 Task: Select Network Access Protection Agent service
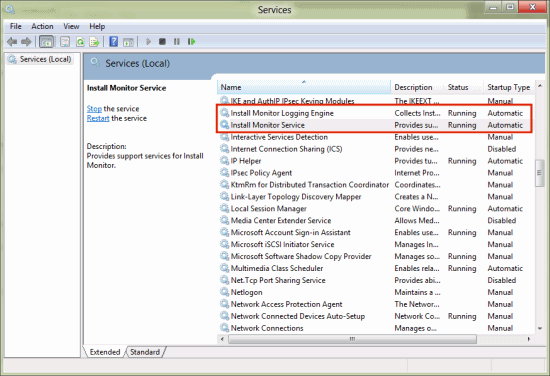pos(286,304)
